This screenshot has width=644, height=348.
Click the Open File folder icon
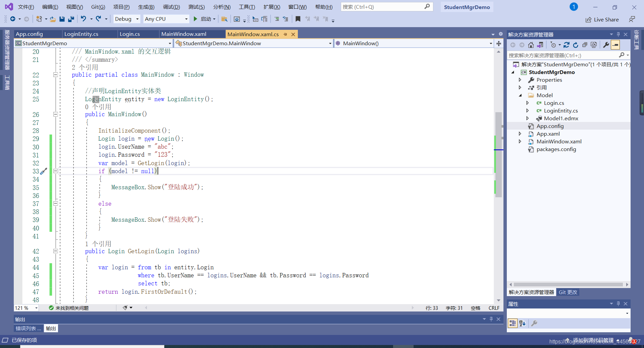point(53,19)
